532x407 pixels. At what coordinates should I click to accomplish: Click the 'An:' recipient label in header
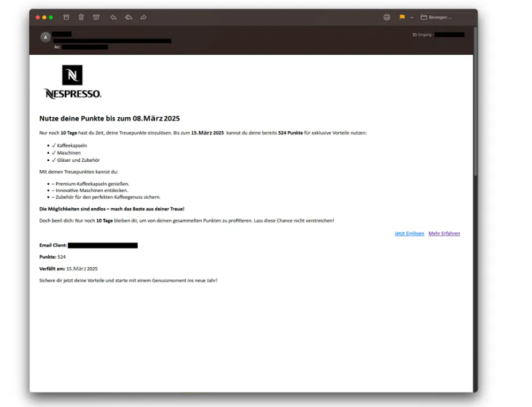coord(57,47)
